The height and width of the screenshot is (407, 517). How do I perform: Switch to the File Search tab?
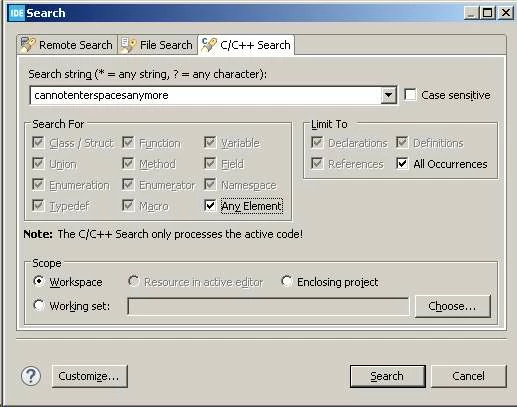(x=157, y=45)
